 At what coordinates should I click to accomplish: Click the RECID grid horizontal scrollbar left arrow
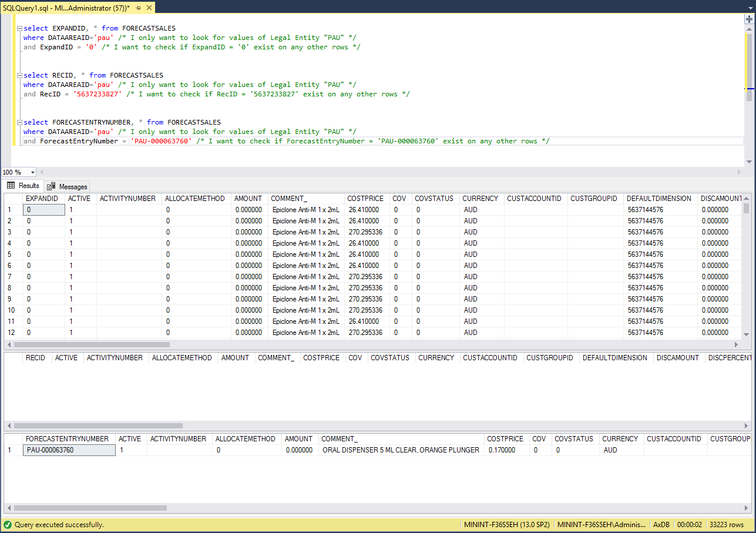coord(8,425)
